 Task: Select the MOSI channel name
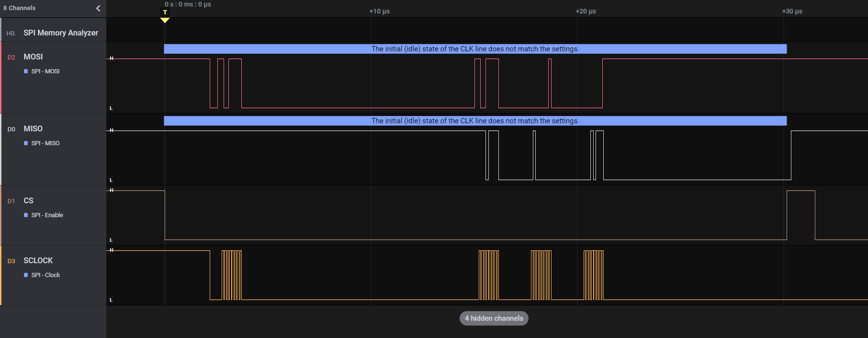(33, 57)
